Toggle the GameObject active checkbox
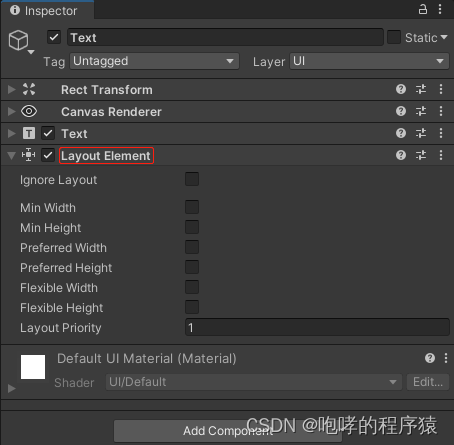The height and width of the screenshot is (445, 454). 54,37
